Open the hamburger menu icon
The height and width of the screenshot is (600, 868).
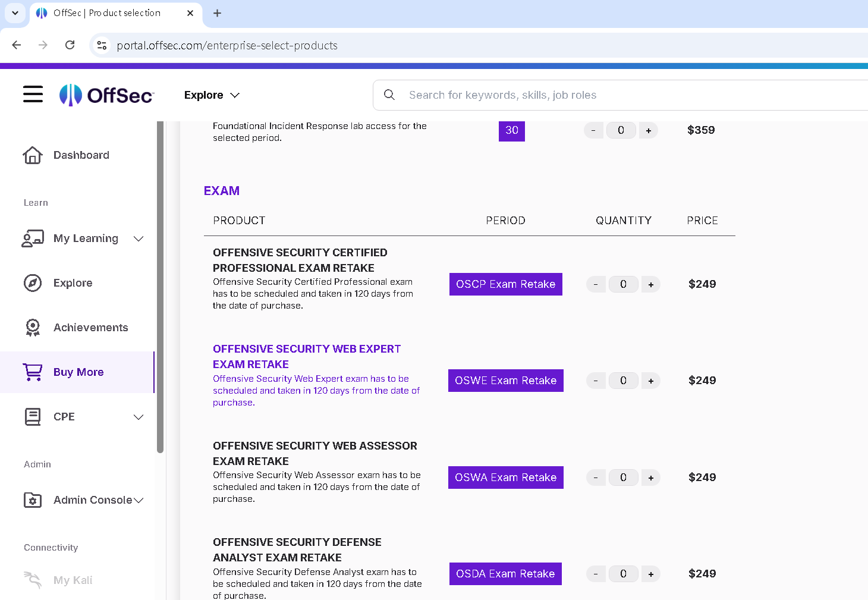coord(33,94)
